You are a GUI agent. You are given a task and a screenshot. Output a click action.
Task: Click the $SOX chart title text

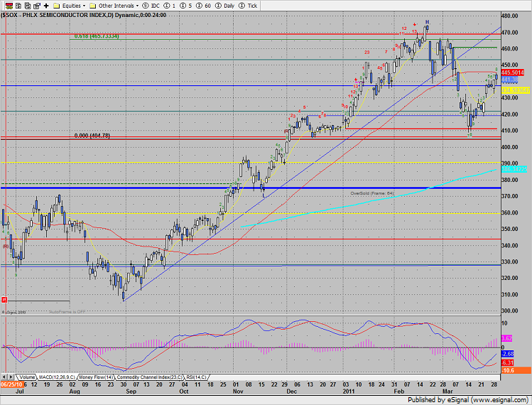click(x=84, y=15)
